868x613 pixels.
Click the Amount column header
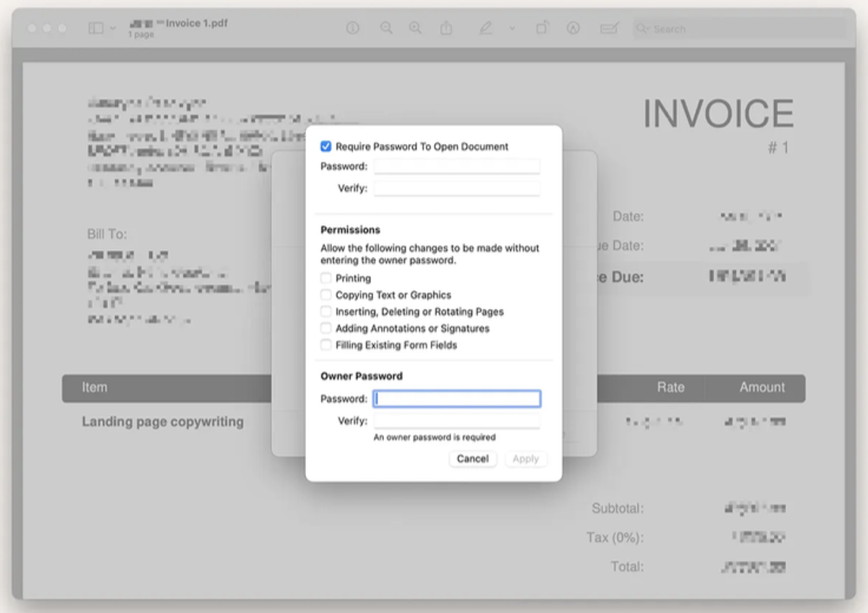click(762, 387)
